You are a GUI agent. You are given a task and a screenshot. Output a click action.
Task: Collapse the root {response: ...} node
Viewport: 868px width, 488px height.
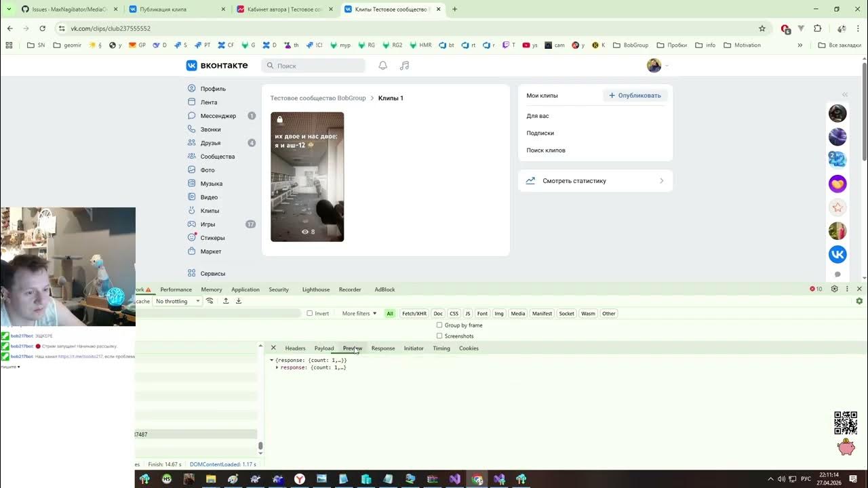coord(272,361)
